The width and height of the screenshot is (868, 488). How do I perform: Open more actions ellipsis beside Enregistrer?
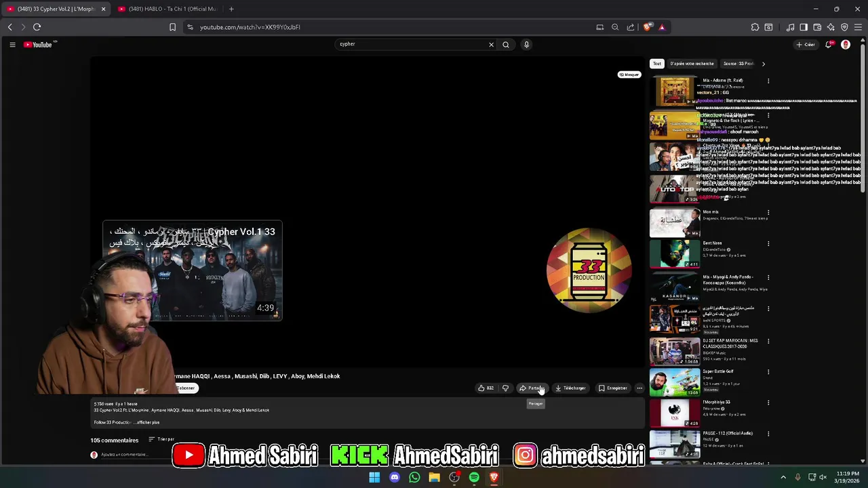coord(639,388)
